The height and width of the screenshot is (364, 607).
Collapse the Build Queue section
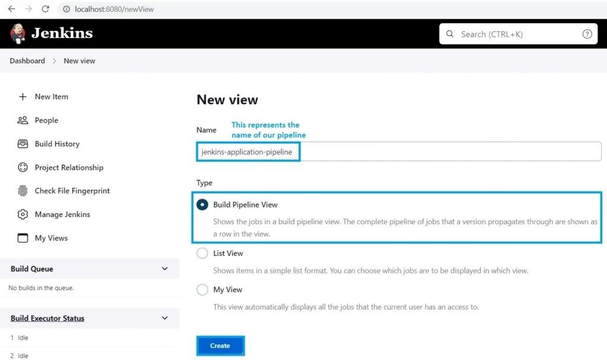(x=165, y=269)
